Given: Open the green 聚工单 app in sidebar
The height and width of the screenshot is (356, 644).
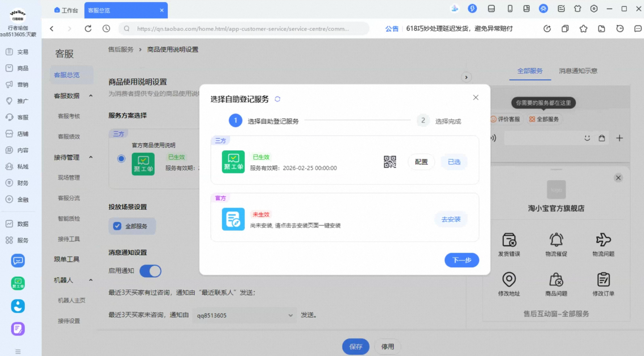Looking at the screenshot, I should 18,283.
